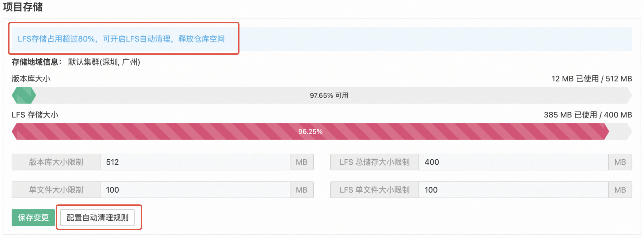Click the LFS存储占用超过80% notice text
This screenshot has width=644, height=238.
click(x=121, y=39)
